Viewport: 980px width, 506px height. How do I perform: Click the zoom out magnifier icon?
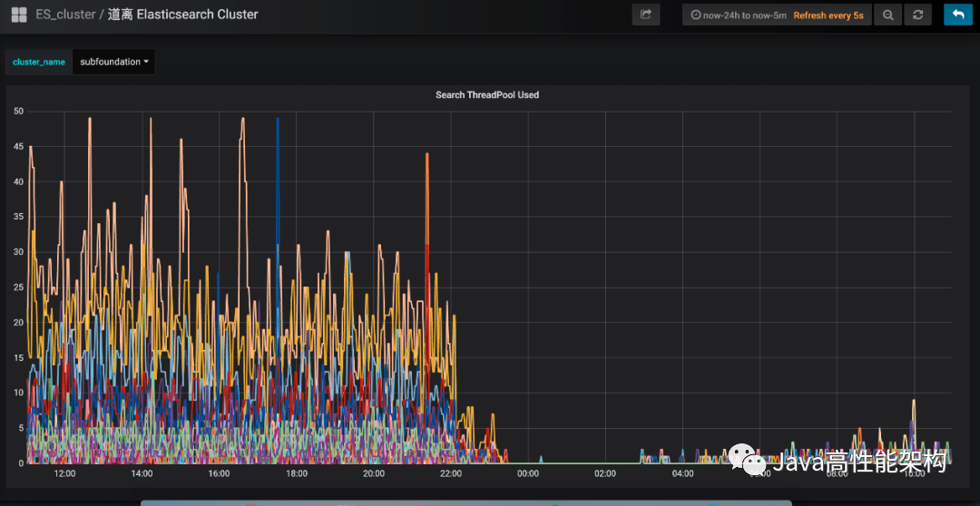click(x=887, y=15)
